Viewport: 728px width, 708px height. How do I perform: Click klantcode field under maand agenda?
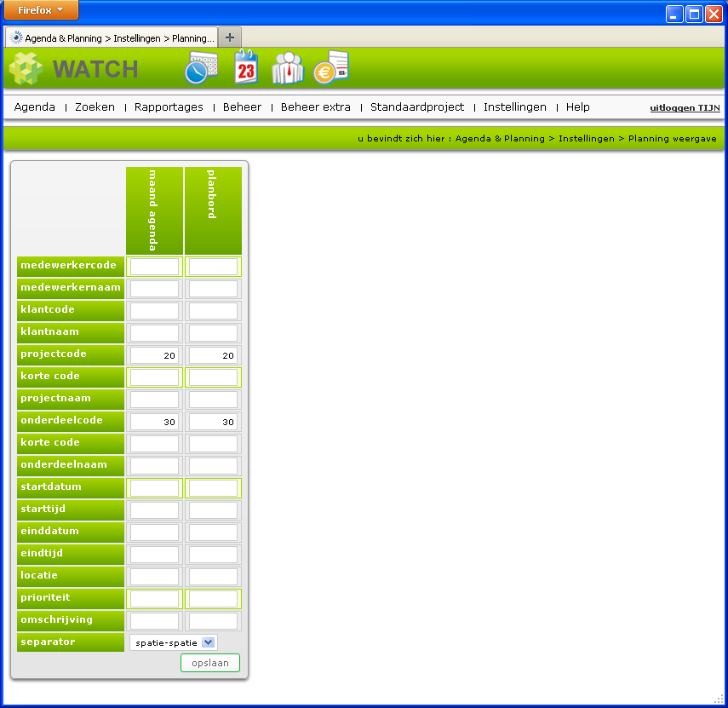coord(155,311)
